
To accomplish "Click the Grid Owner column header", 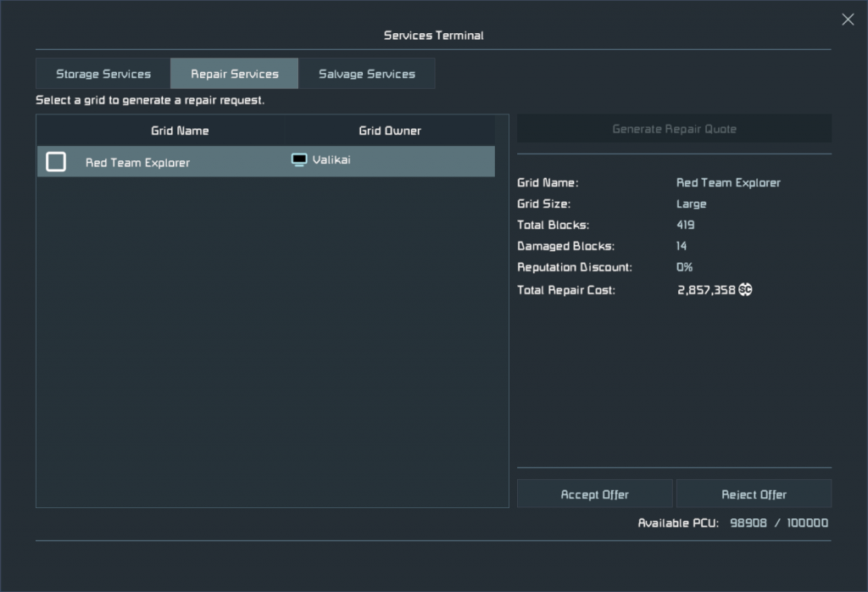I will pos(390,131).
